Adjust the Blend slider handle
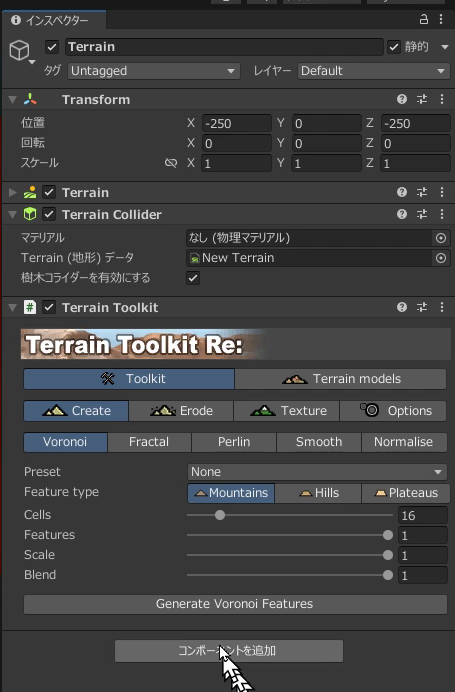Screen dimensions: 455x692 point(387,575)
